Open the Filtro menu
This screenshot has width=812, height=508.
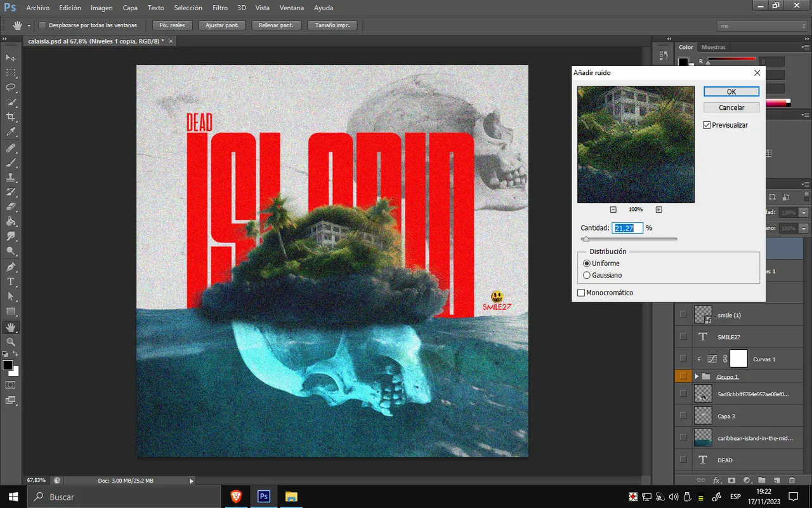(220, 8)
